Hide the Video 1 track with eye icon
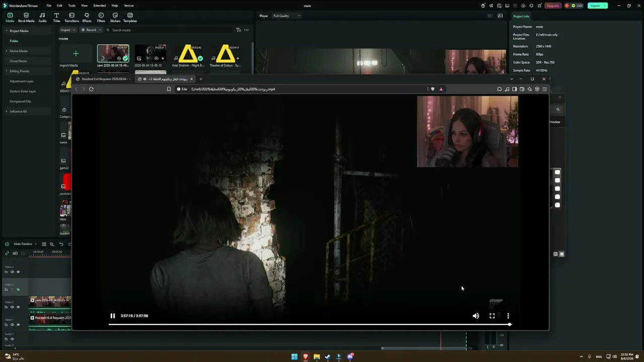Viewport: 644px width, 362px height. [18, 325]
